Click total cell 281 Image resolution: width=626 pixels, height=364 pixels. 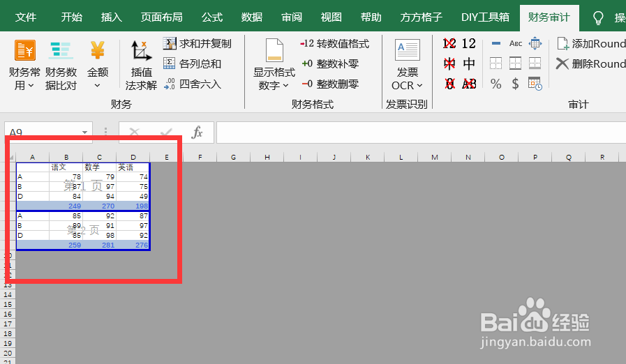pyautogui.click(x=99, y=245)
